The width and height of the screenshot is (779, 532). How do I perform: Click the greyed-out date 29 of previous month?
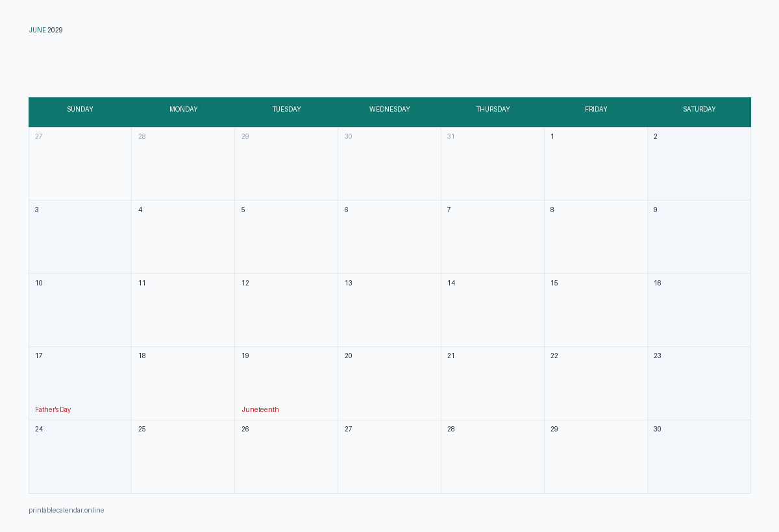coord(245,136)
